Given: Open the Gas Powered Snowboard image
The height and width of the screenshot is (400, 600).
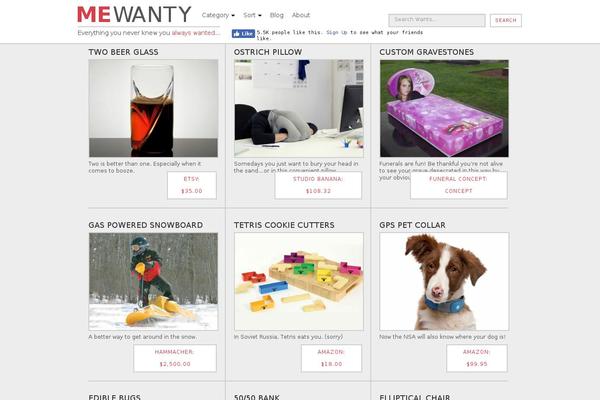Looking at the screenshot, I should [x=153, y=281].
